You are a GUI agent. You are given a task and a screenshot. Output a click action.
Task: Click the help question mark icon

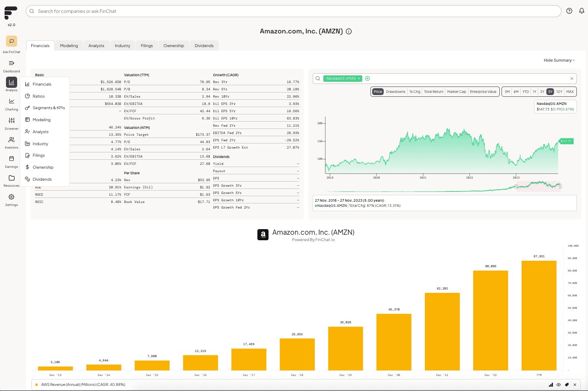click(569, 11)
